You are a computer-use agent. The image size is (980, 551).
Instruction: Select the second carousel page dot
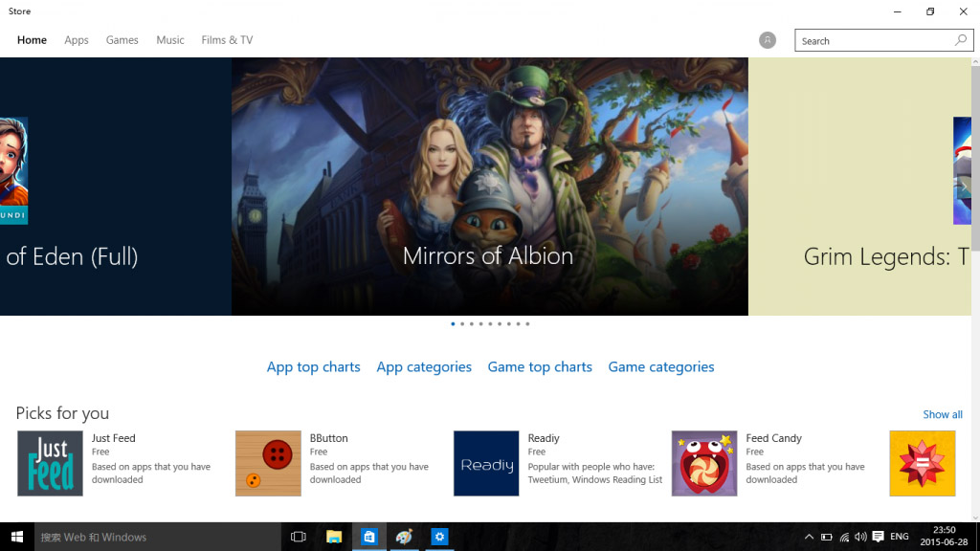pos(462,323)
